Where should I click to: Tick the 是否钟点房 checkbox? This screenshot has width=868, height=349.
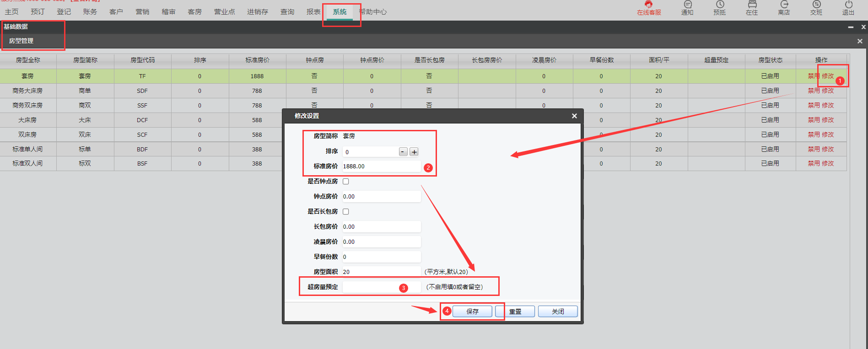point(346,182)
